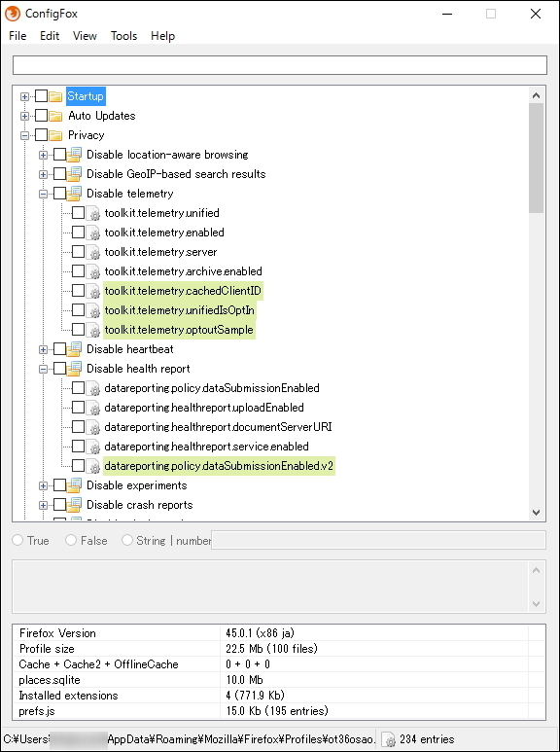
Task: Click the gear icon of toolkit.telemetry.optoutSample
Action: tap(93, 330)
